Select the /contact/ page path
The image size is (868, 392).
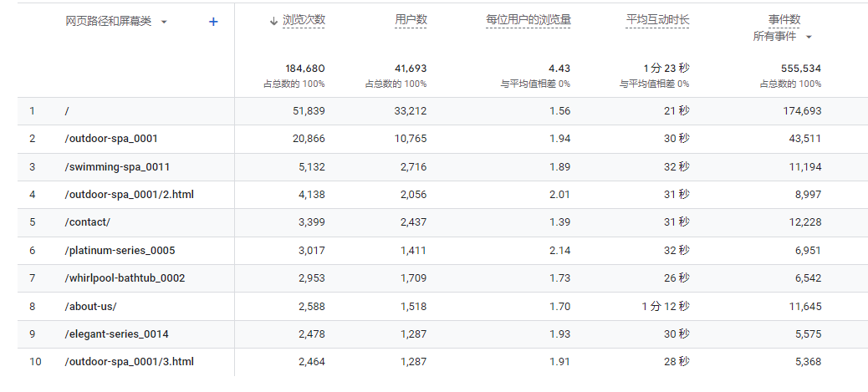coord(88,222)
